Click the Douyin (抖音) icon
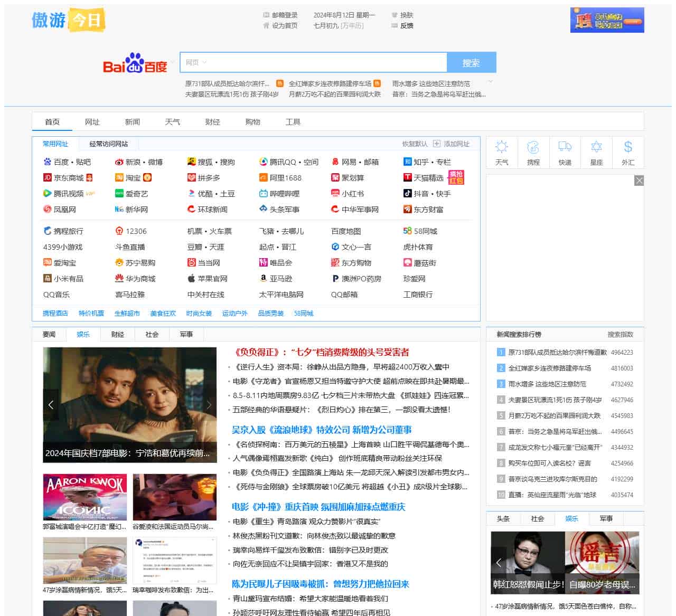Viewport: 676px width, 616px height. (408, 194)
